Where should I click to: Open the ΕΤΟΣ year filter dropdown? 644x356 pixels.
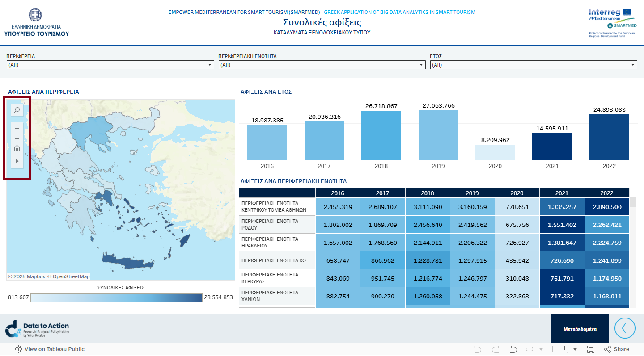pos(533,65)
